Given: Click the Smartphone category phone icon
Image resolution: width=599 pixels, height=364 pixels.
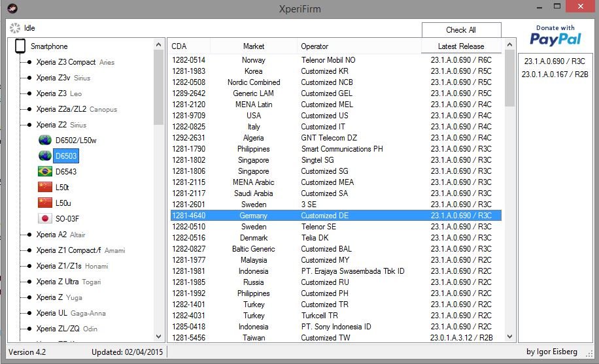Looking at the screenshot, I should (x=20, y=46).
